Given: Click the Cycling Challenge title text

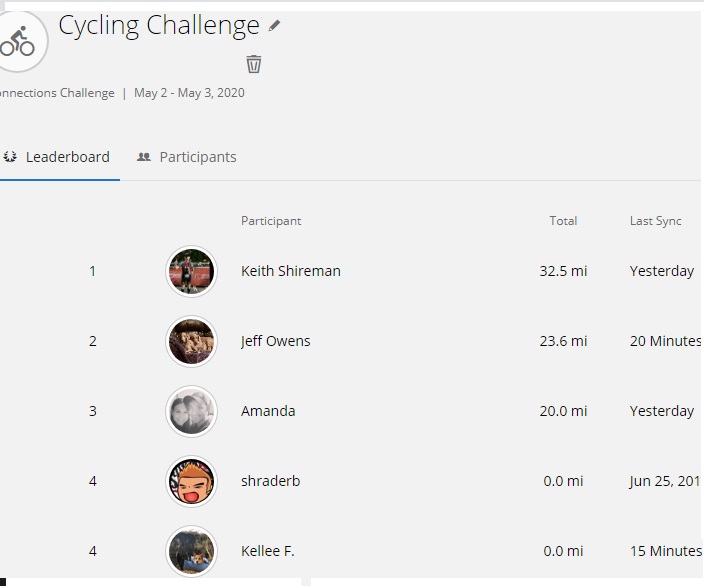Looking at the screenshot, I should tap(159, 26).
